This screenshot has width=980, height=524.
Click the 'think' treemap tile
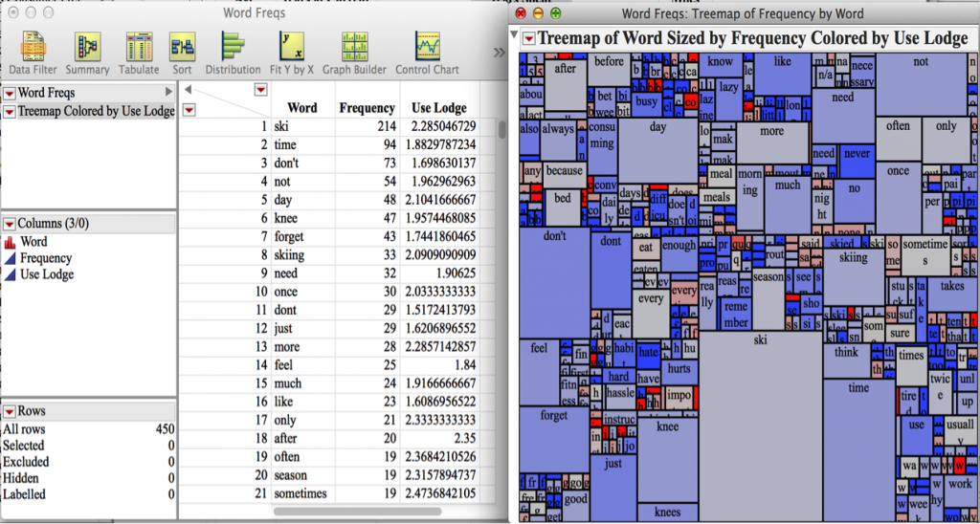[x=846, y=360]
